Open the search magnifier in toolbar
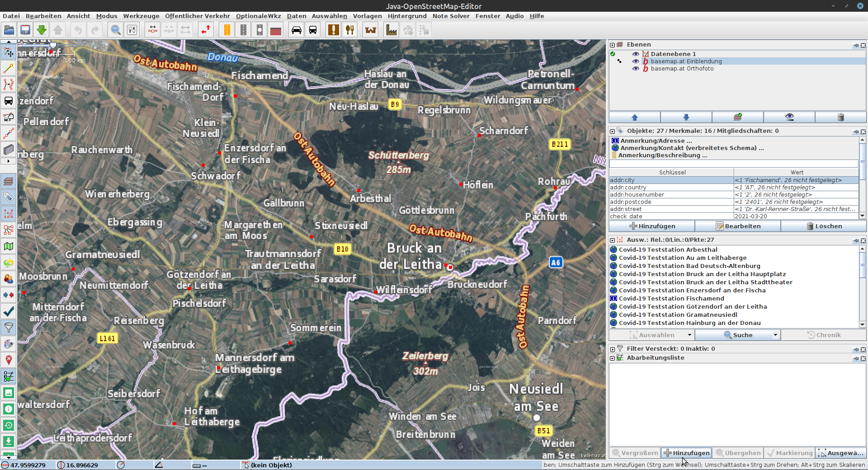868x470 pixels. pos(116,30)
